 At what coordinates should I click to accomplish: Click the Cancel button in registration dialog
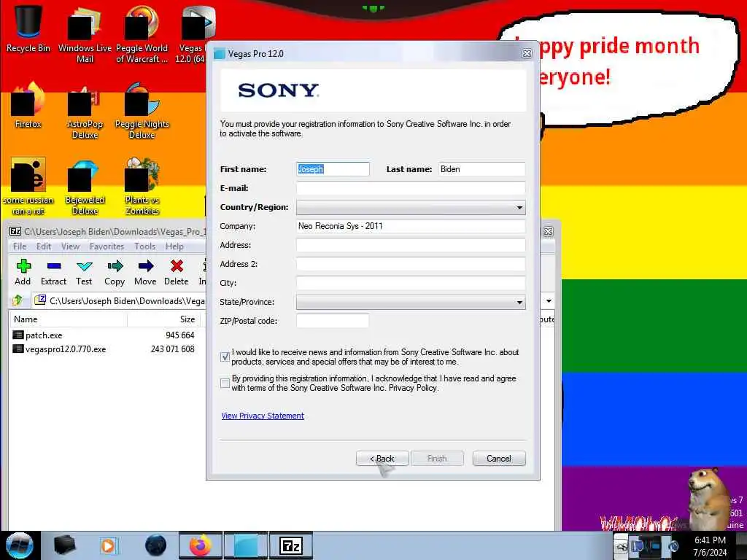click(499, 459)
